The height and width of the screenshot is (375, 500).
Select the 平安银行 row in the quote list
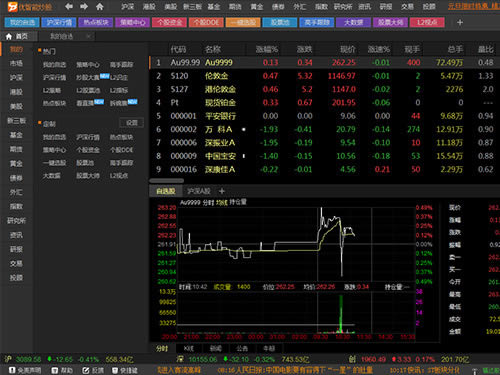(x=324, y=116)
